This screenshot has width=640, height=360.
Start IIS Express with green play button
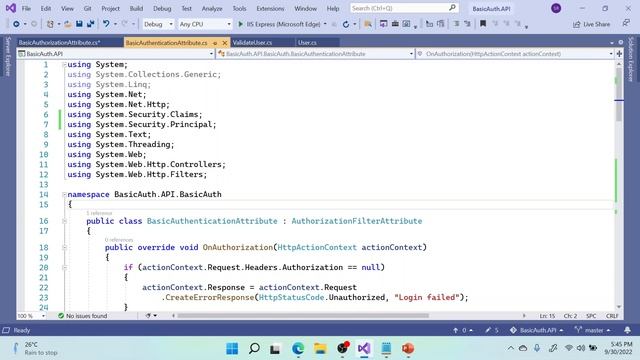point(240,24)
